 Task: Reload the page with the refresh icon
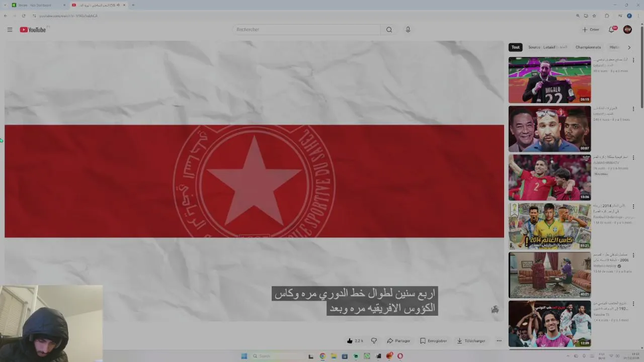tap(24, 16)
